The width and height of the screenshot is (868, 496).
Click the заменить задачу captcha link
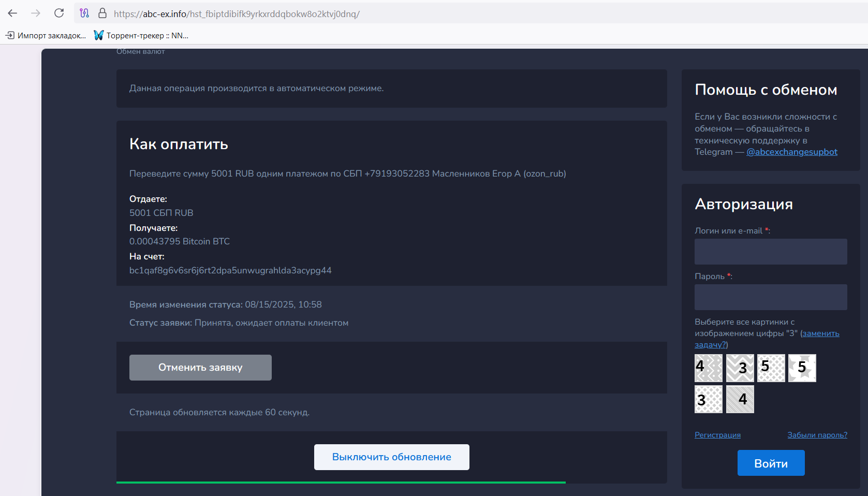click(820, 333)
